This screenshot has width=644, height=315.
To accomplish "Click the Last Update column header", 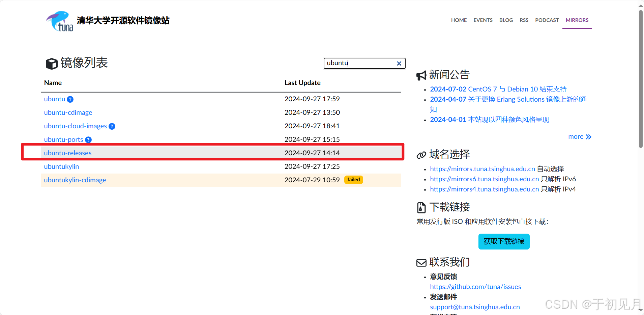I will (x=302, y=83).
